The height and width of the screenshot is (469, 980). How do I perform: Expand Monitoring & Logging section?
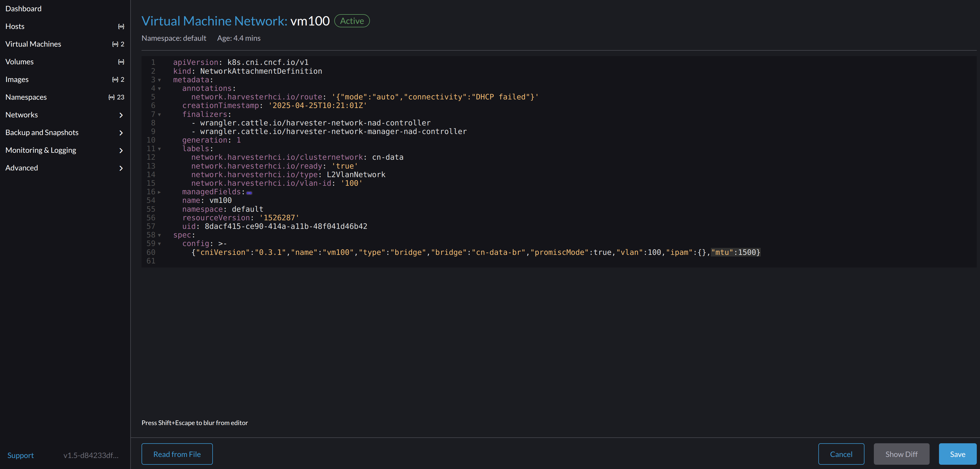pos(121,150)
